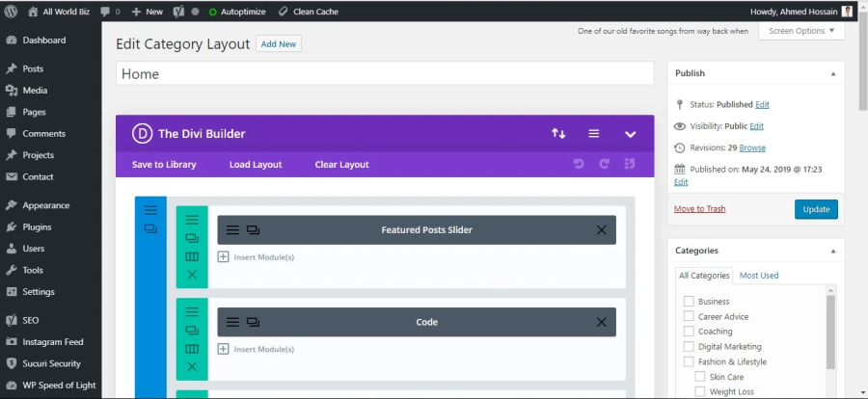The height and width of the screenshot is (399, 868).
Task: Collapse the Divi Builder panel chevron
Action: tap(630, 134)
